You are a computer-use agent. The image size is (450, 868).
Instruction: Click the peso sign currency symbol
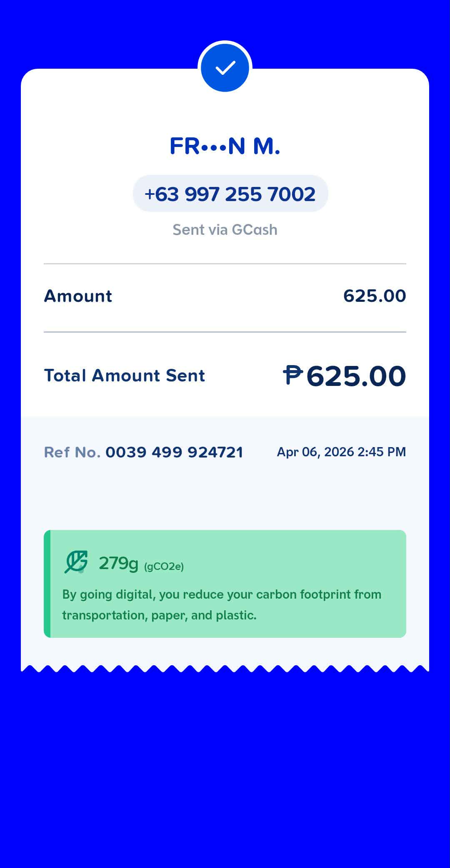coord(293,375)
